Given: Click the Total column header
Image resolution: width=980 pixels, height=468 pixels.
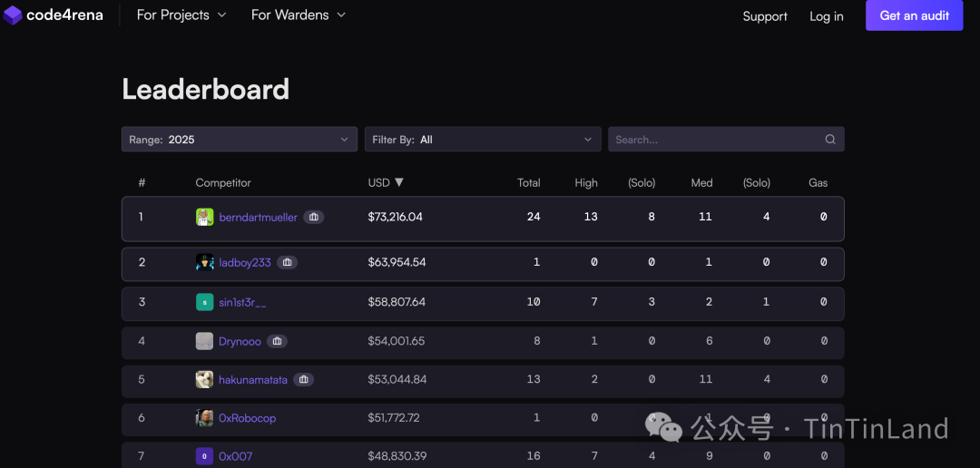Looking at the screenshot, I should pos(529,182).
